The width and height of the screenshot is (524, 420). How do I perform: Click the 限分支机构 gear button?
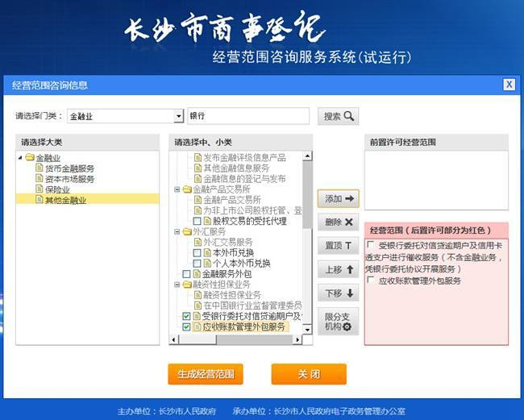pos(339,322)
